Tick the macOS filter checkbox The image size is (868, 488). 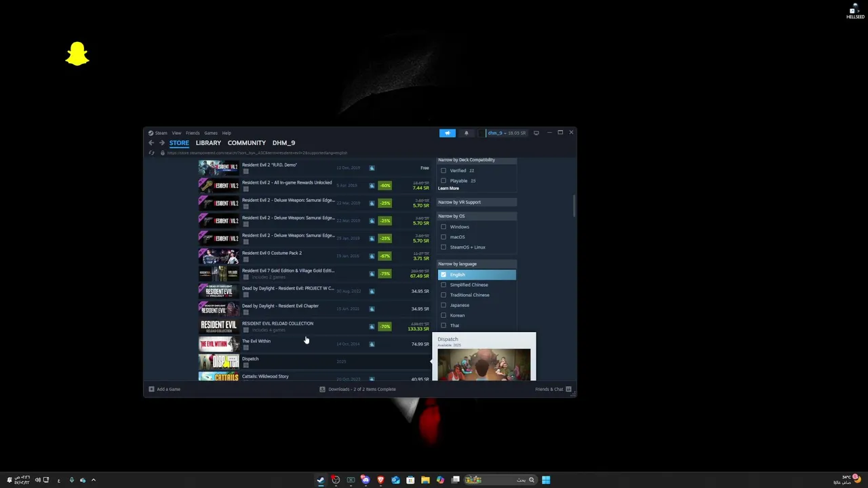click(x=443, y=237)
